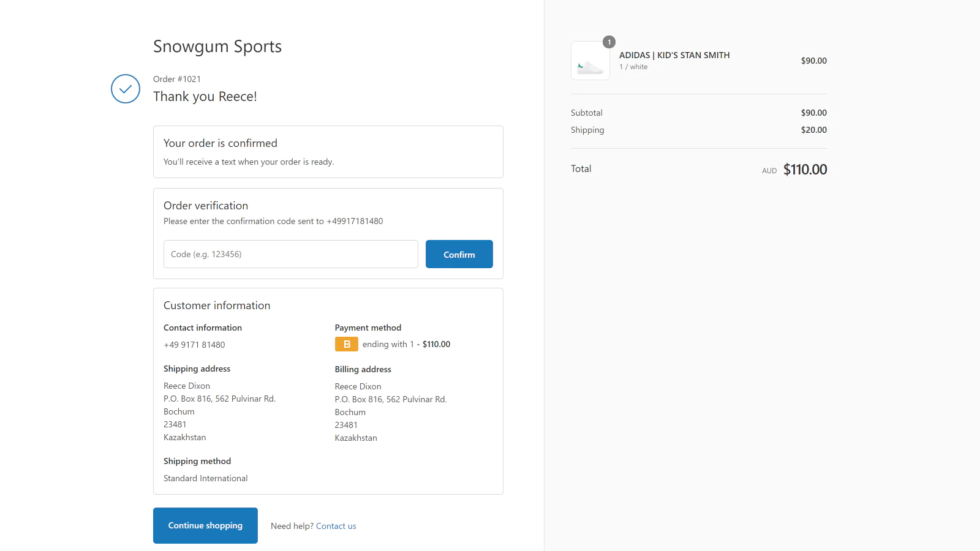980x551 pixels.
Task: Click the Order verification heading
Action: click(x=206, y=206)
